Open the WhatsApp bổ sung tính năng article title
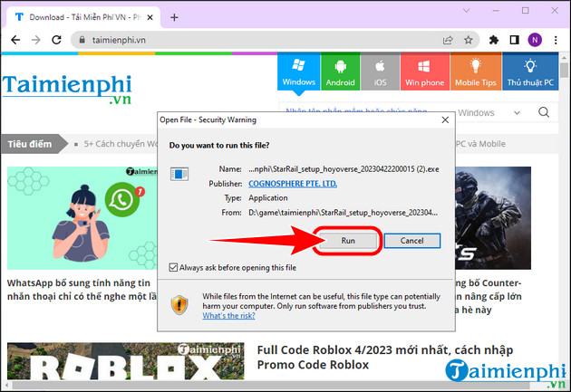 82,290
